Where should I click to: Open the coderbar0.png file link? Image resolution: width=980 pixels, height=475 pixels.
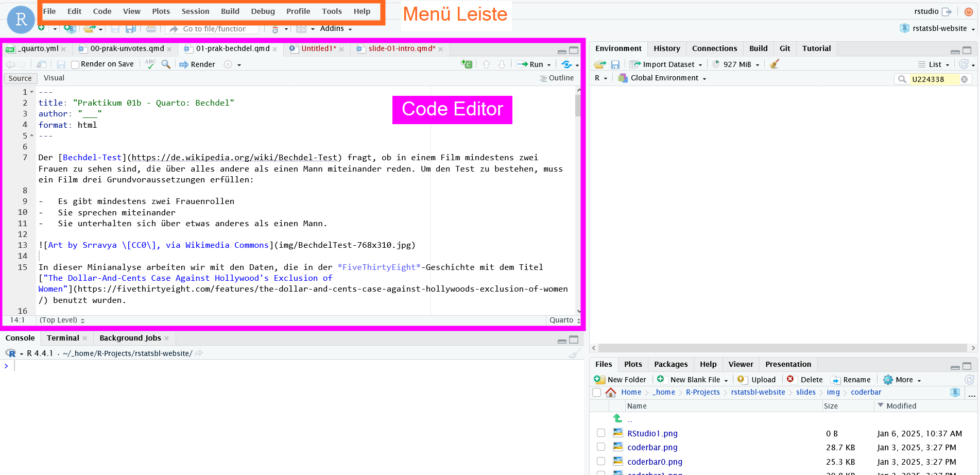[x=655, y=462]
